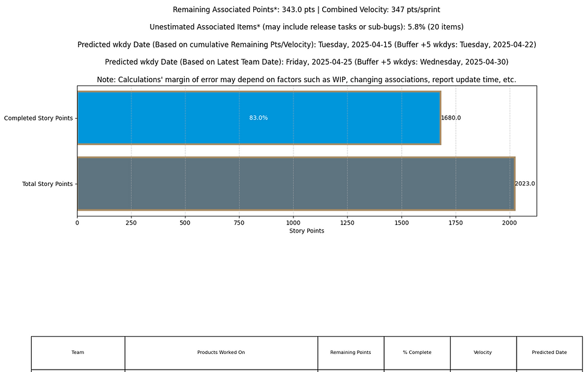The width and height of the screenshot is (588, 372).
Task: Click the Total Story Points axis label
Action: tap(47, 184)
